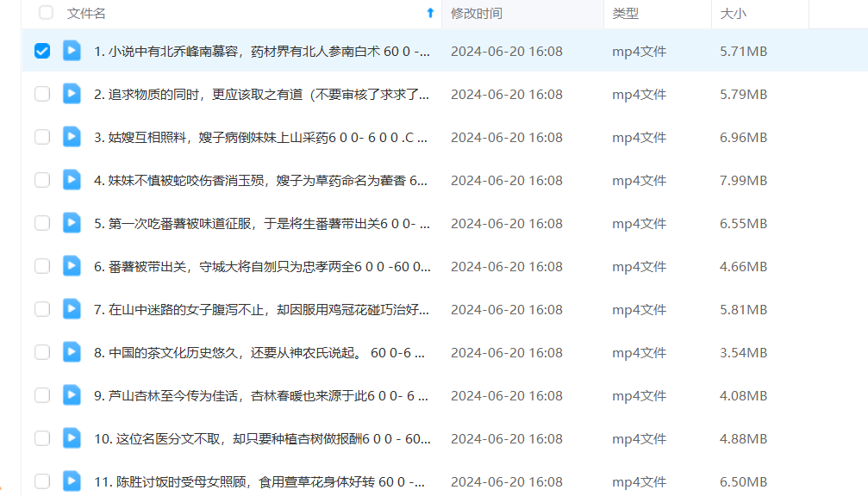Click the 文件名 column header label

pos(87,14)
